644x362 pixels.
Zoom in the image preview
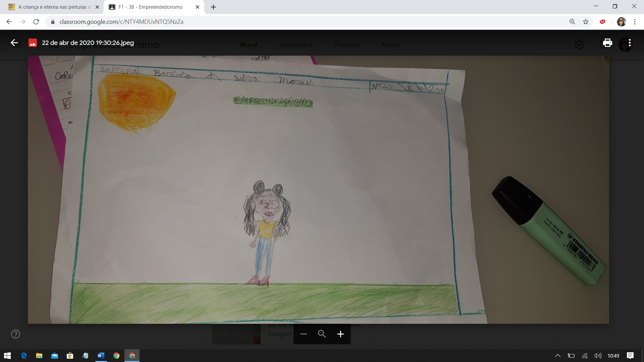point(340,334)
